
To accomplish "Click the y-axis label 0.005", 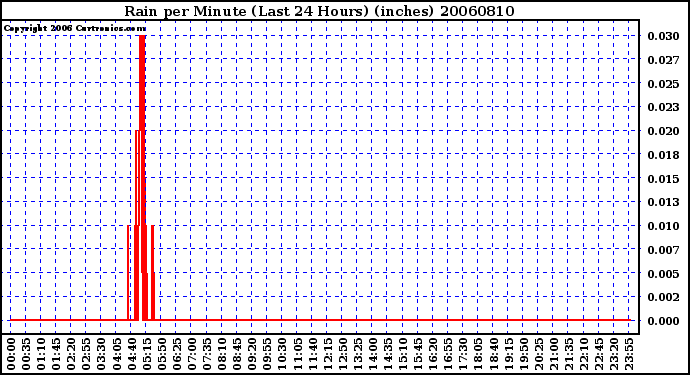I will [x=663, y=274].
